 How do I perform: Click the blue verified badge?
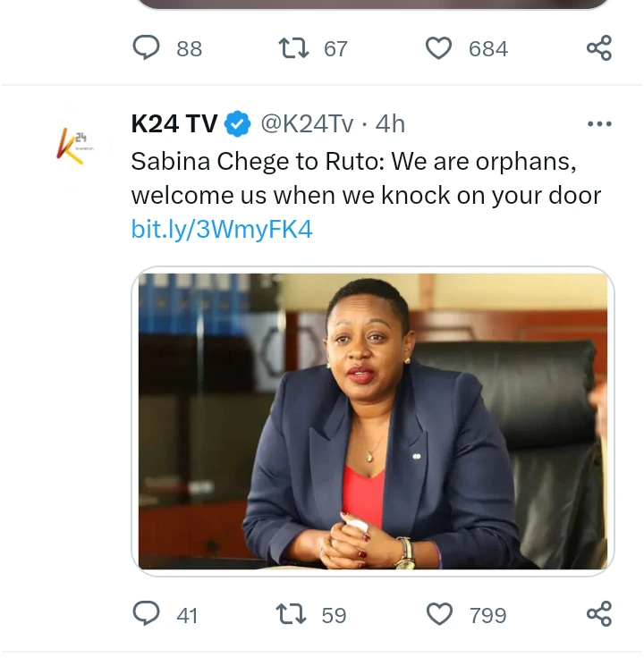point(238,124)
